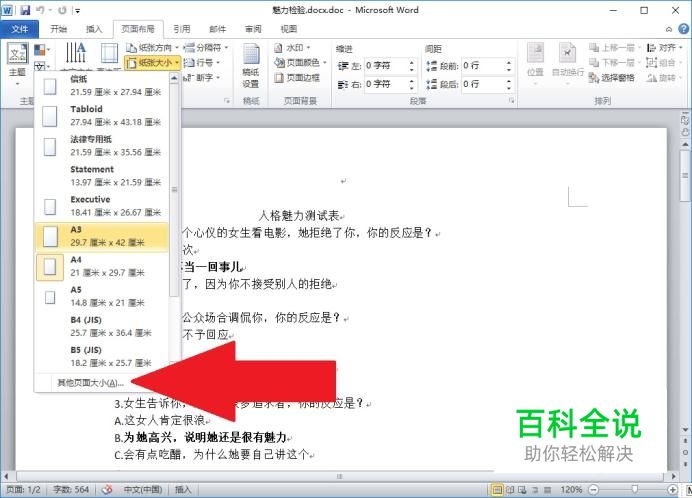Open the theme colors picker
This screenshot has height=498, width=692.
click(x=42, y=49)
